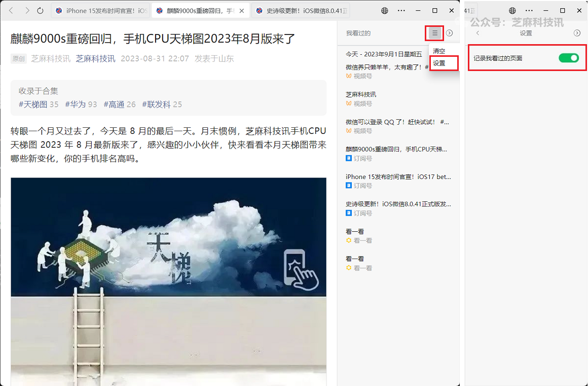
Task: Open the three-dot menu in the settings window
Action: 529,11
